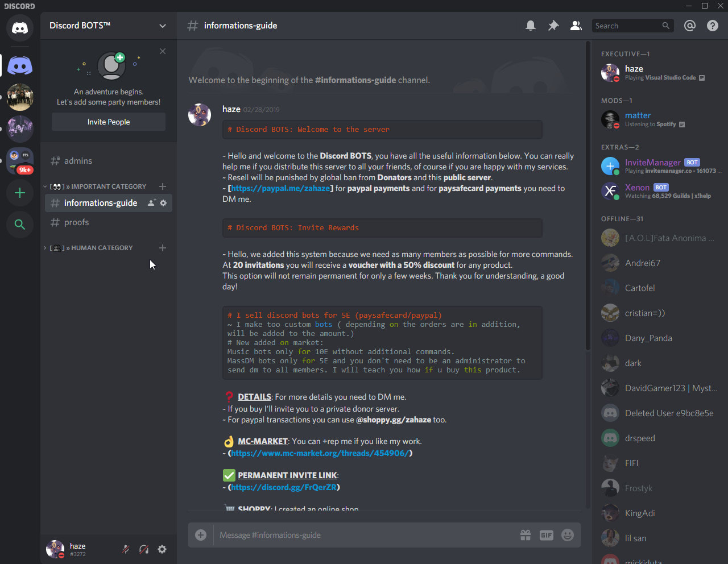Open the paypal.me/zahaze link
728x564 pixels.
pyautogui.click(x=281, y=188)
